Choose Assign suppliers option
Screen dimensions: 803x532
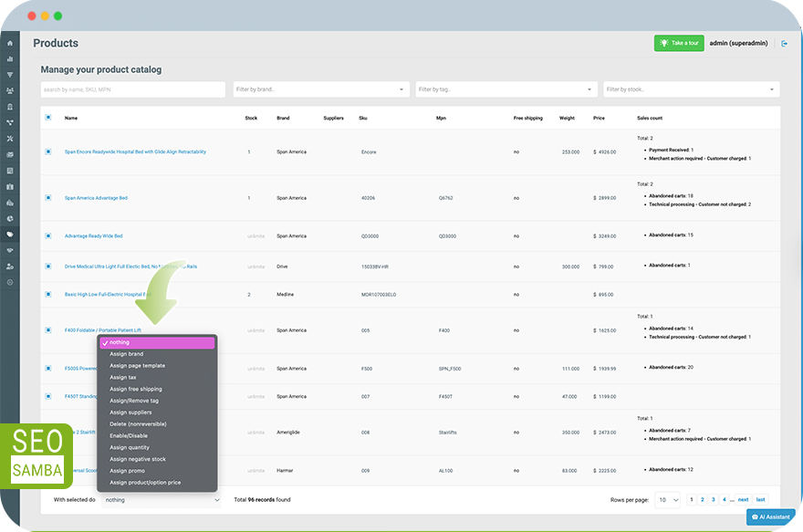(x=130, y=412)
